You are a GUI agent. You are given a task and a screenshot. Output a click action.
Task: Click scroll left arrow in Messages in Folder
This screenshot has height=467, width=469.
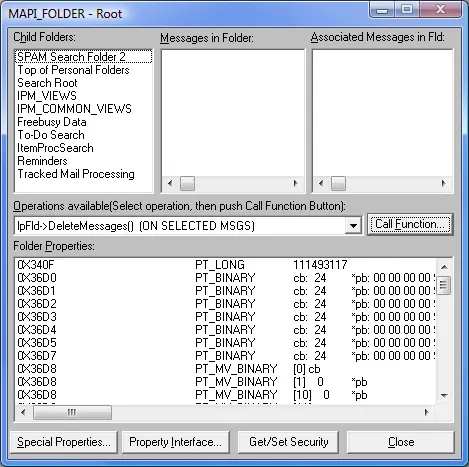[x=170, y=183]
